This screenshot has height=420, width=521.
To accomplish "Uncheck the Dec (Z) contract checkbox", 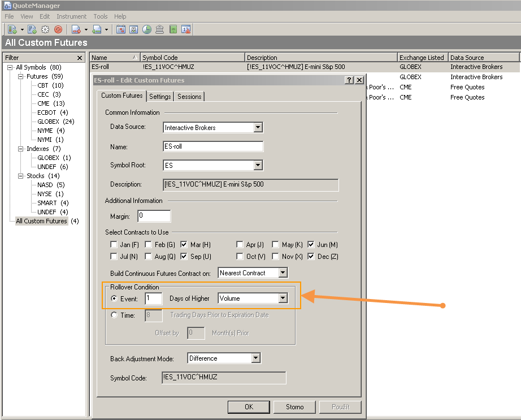I will tap(311, 256).
